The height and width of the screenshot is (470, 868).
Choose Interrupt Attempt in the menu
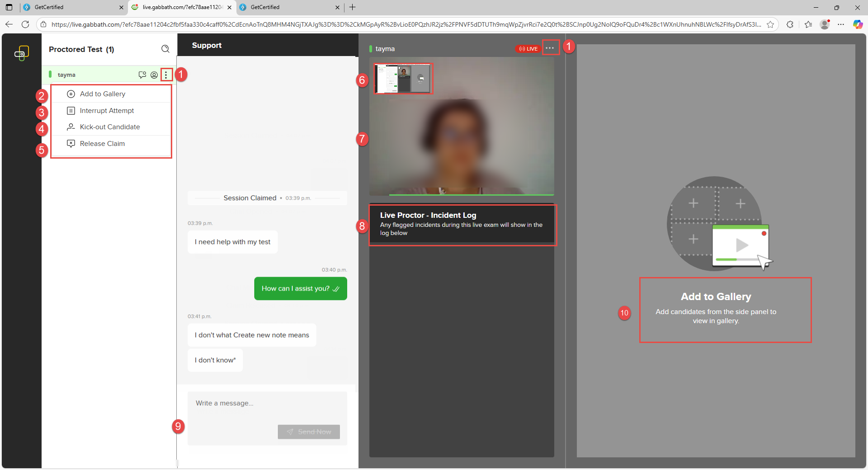click(107, 111)
